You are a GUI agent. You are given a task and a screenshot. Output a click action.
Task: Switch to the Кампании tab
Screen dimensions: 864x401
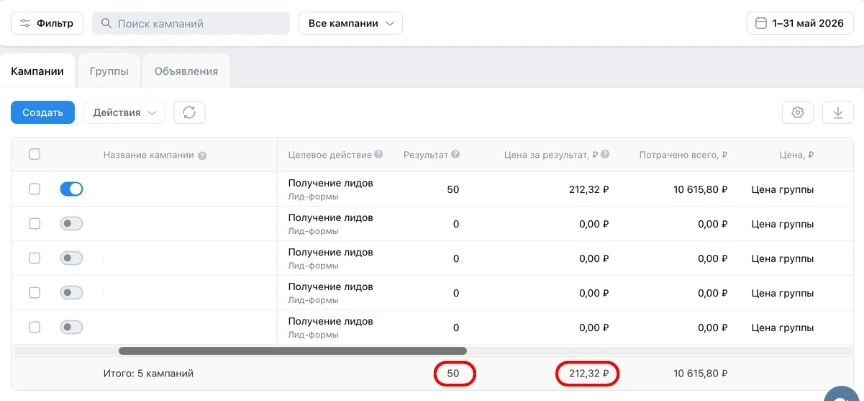(37, 71)
